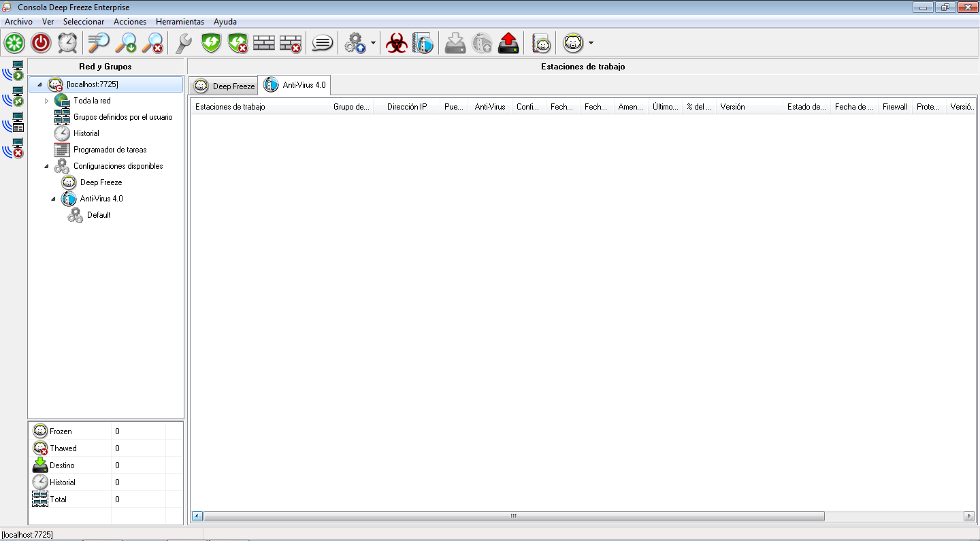Click the red biohazard icon

(x=397, y=44)
